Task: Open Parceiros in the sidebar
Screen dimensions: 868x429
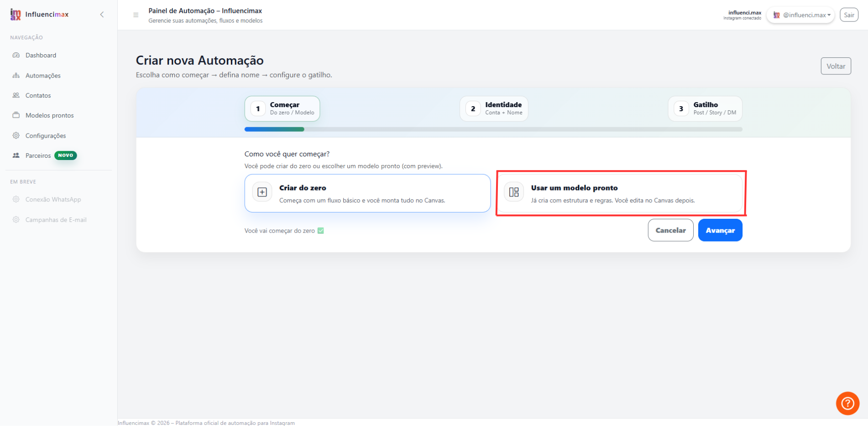Action: pyautogui.click(x=38, y=155)
